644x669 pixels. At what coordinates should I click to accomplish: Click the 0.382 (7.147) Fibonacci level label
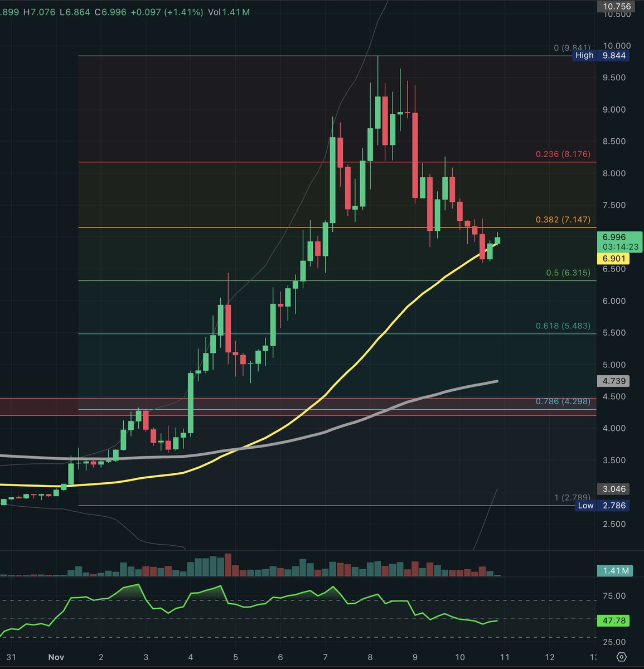tap(563, 220)
